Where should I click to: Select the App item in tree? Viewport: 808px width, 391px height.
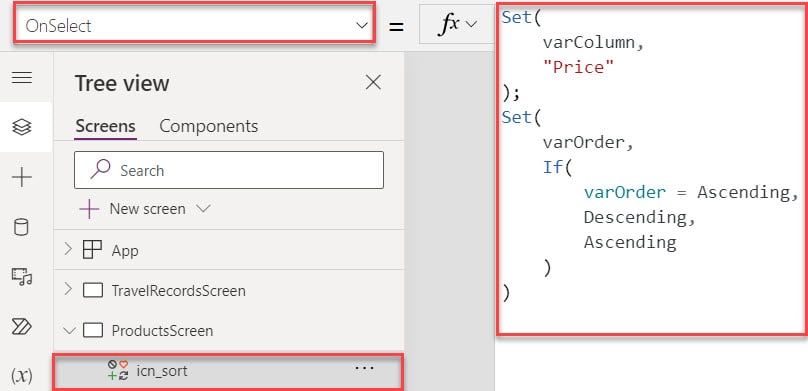(125, 251)
